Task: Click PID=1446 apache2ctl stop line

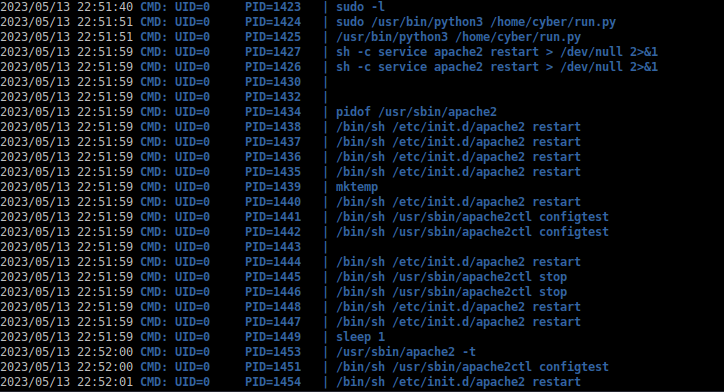Action: tap(451, 292)
